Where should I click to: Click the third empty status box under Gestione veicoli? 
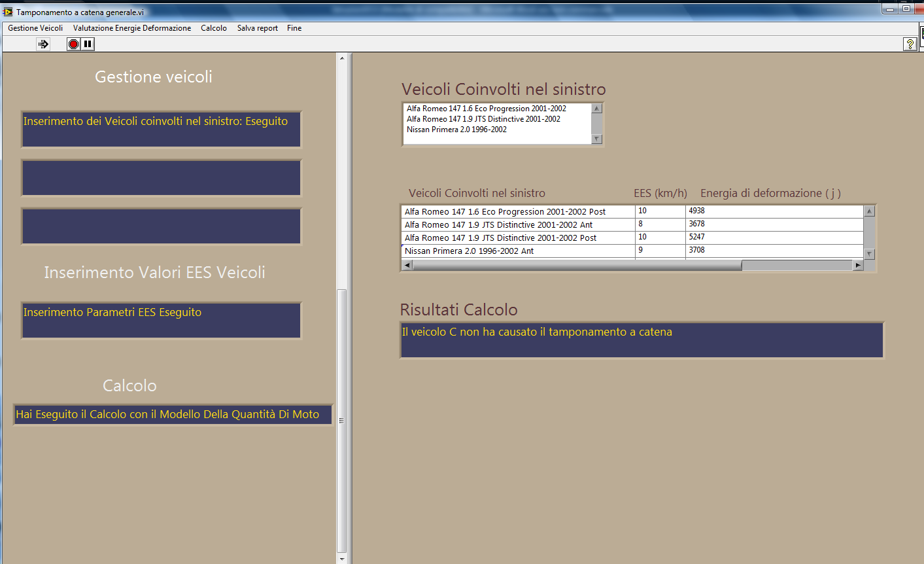pos(162,226)
